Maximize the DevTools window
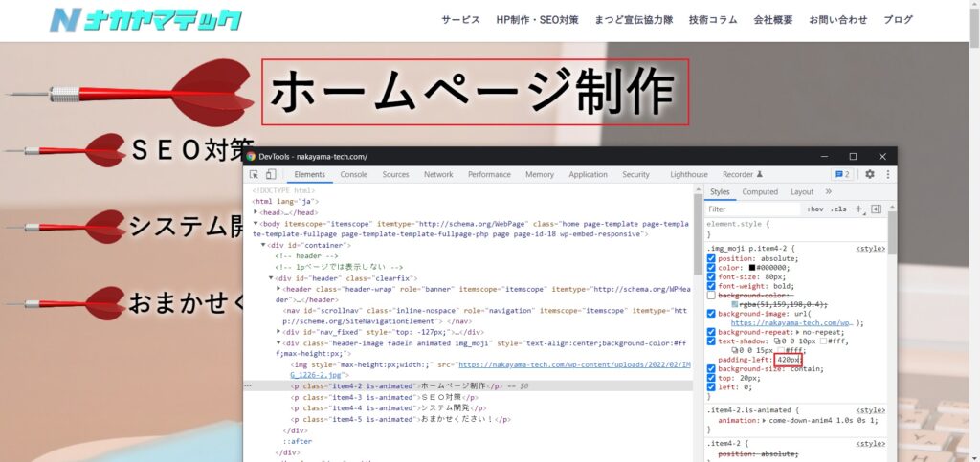This screenshot has height=462, width=980. pyautogui.click(x=853, y=157)
